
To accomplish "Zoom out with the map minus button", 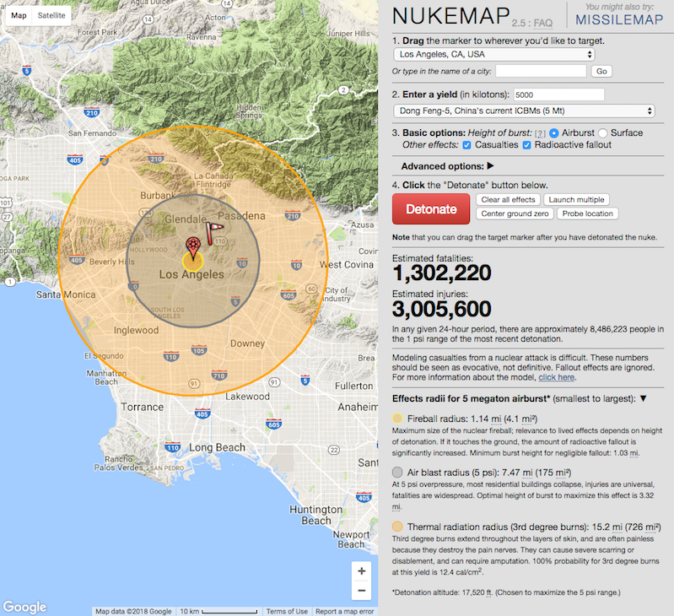I will (361, 591).
